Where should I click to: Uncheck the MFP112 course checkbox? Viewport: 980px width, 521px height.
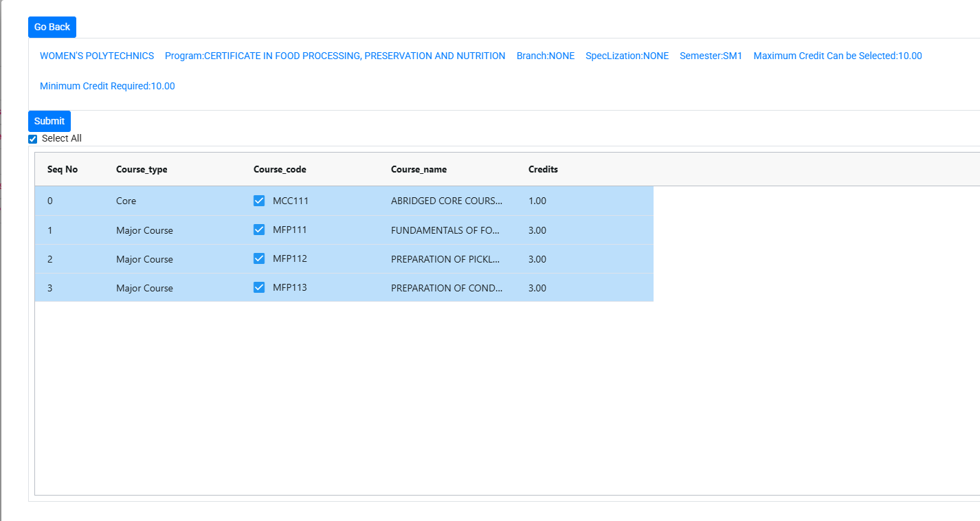pos(259,258)
